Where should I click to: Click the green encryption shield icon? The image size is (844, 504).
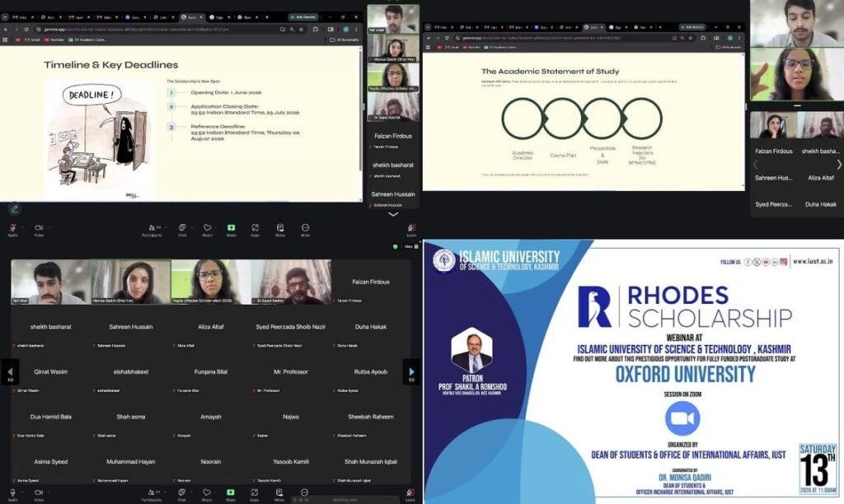396,246
